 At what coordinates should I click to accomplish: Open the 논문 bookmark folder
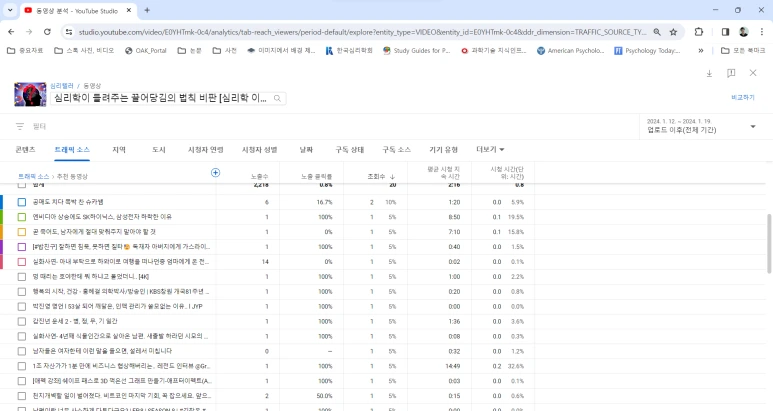190,50
